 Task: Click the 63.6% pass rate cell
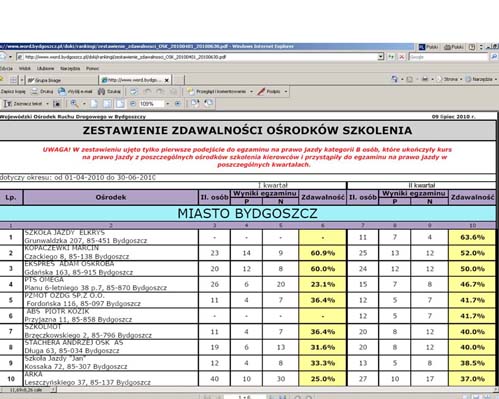(472, 237)
